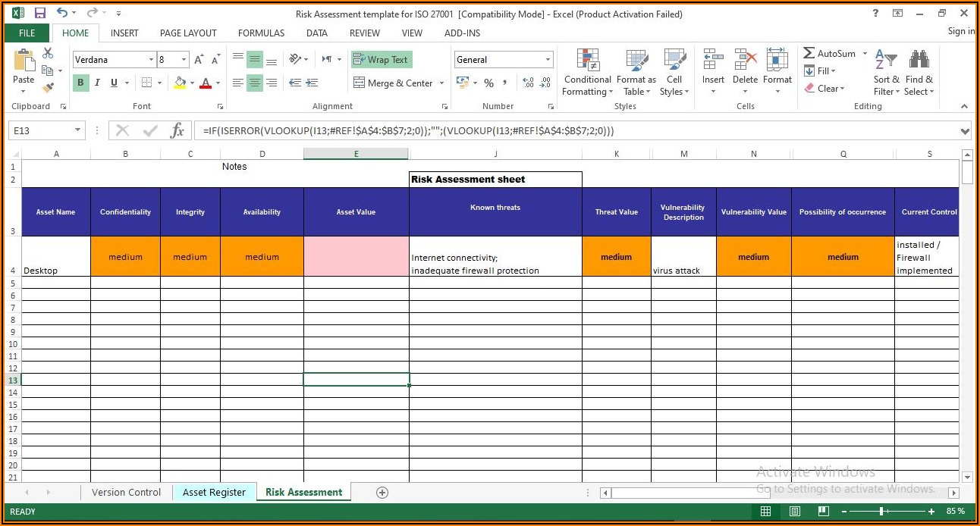Expand the font name Verdana dropdown
This screenshot has height=526, width=980.
click(x=151, y=60)
